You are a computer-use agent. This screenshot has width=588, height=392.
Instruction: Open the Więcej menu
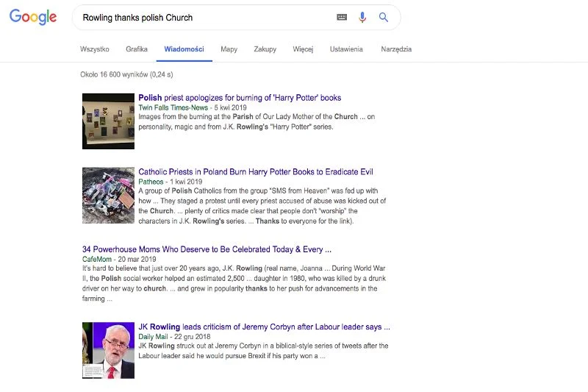click(303, 49)
